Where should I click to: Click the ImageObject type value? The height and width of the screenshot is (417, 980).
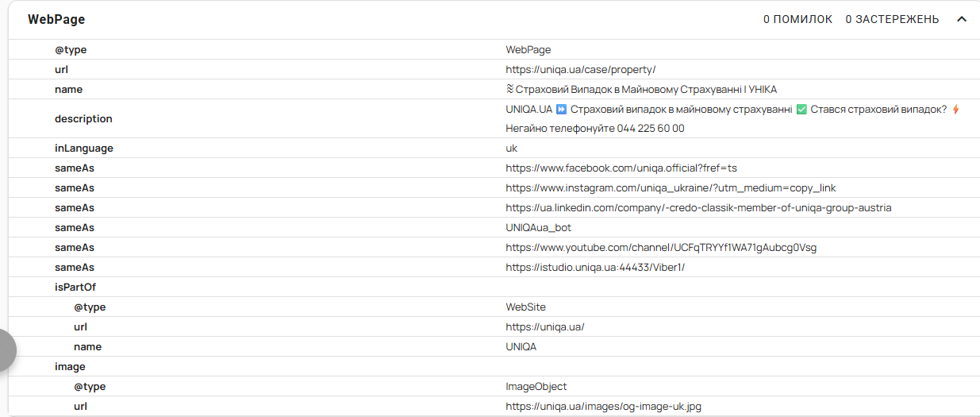pos(536,386)
